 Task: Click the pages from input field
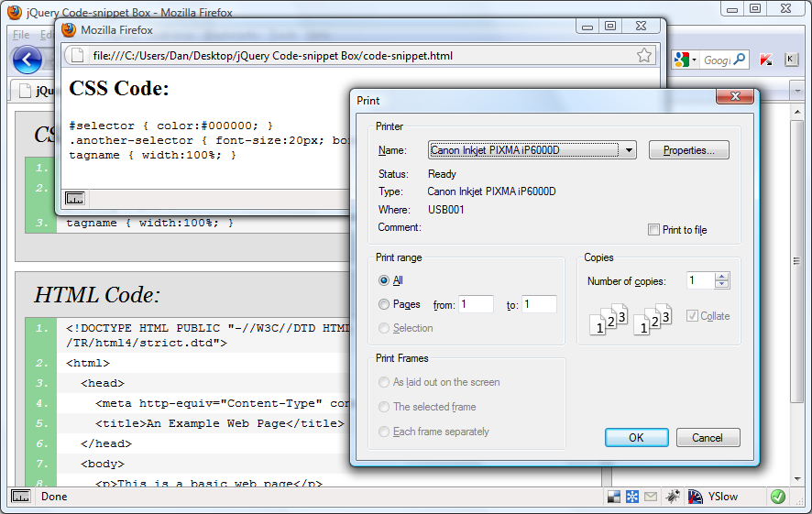coord(476,304)
